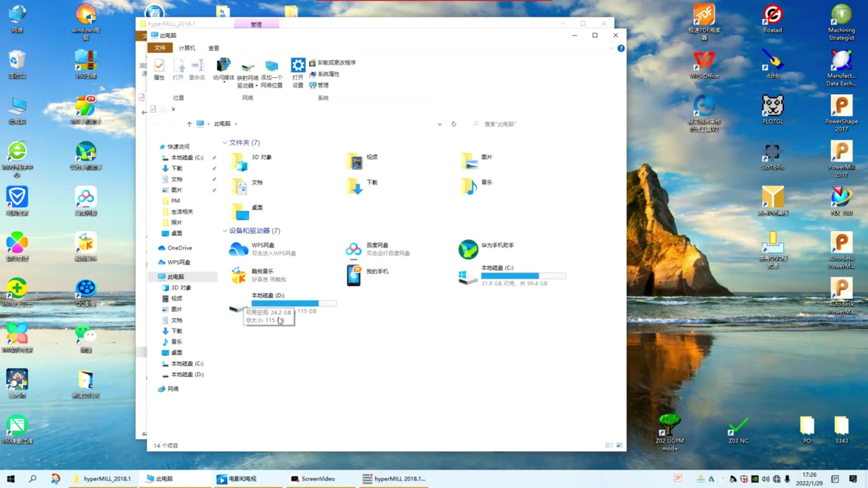Select 计算机 ribbon tab
Image resolution: width=868 pixels, height=488 pixels.
186,47
